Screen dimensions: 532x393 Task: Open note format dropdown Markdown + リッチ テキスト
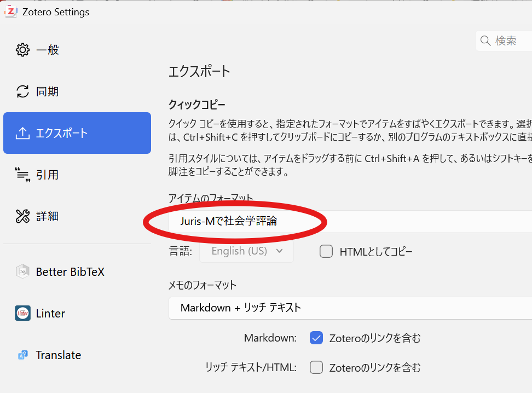pos(350,308)
